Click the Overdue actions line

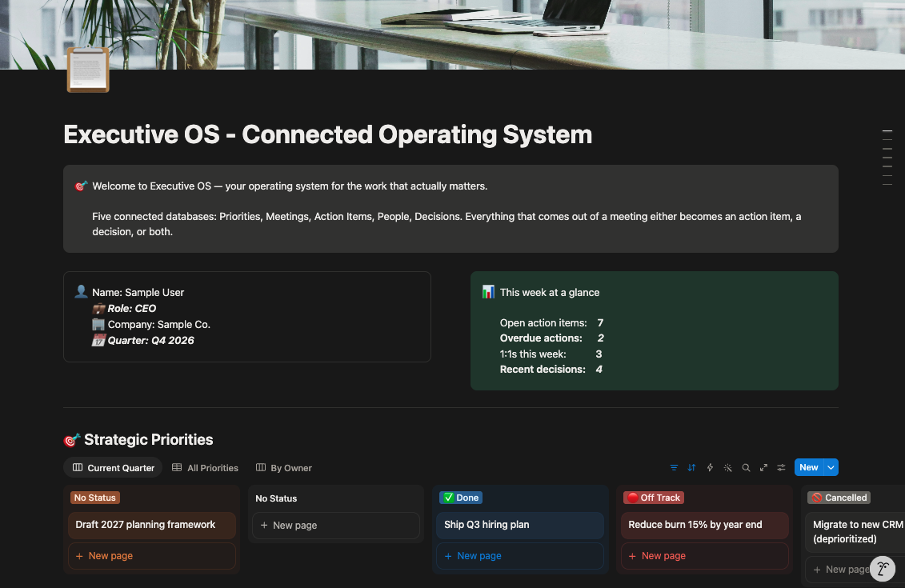tap(552, 338)
